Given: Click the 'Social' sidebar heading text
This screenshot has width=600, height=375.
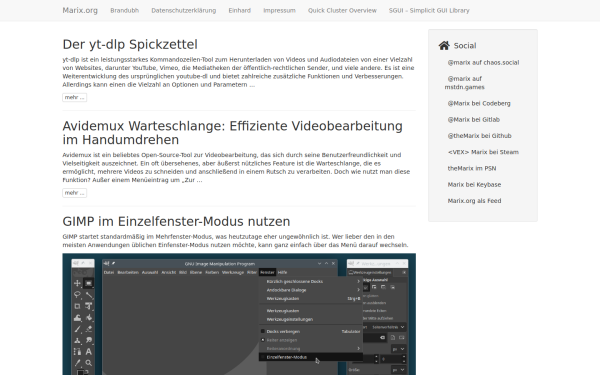Looking at the screenshot, I should click(465, 46).
